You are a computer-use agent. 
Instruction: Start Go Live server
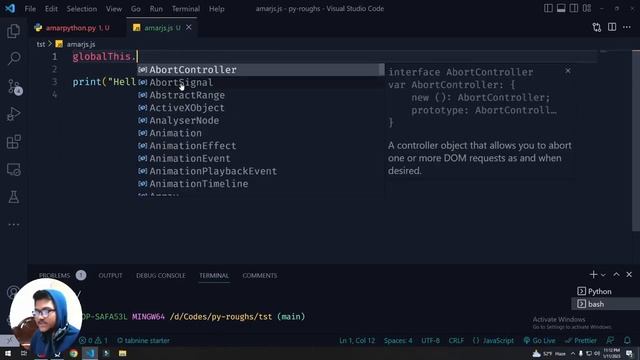coord(540,340)
